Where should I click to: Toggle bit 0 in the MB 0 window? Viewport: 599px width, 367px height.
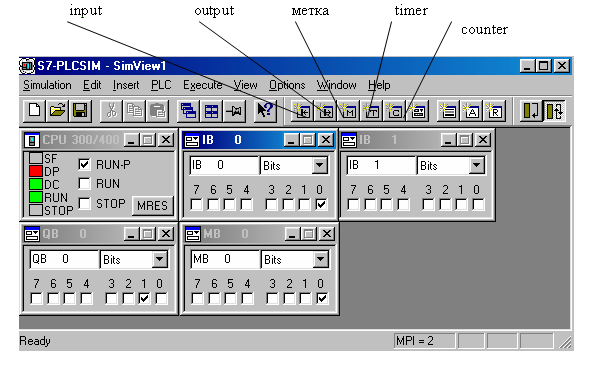tap(322, 298)
